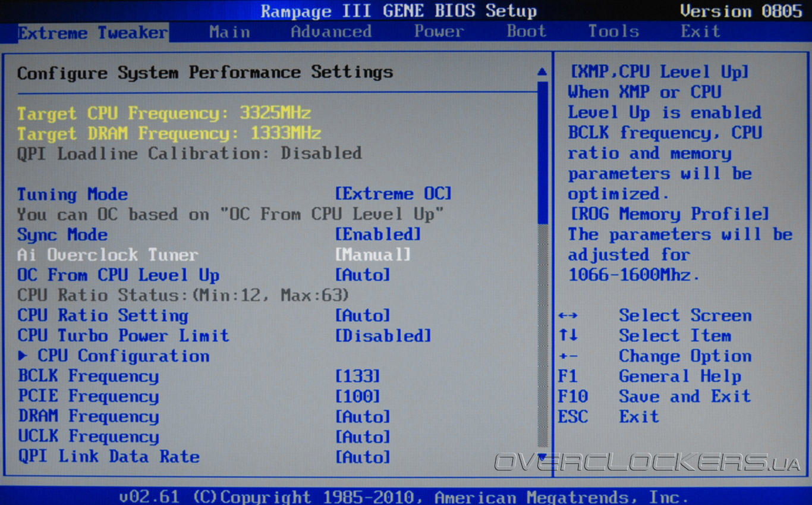Switch to the Exit tab

(x=700, y=32)
